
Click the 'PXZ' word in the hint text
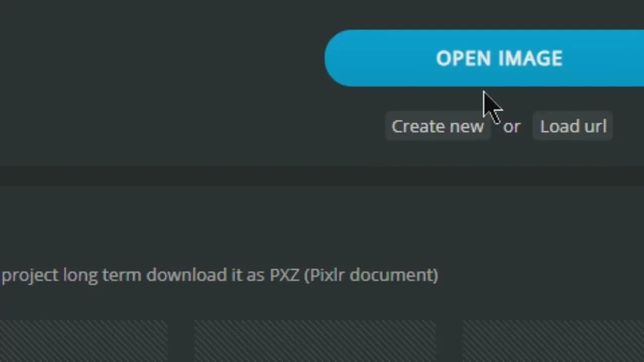(x=284, y=275)
